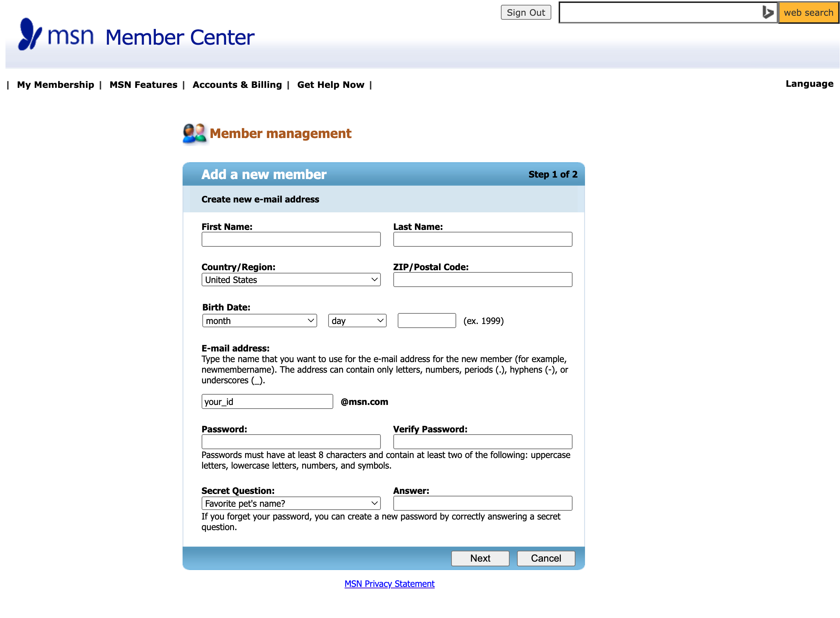This screenshot has width=840, height=618.
Task: Click the Sign Out button
Action: point(526,12)
